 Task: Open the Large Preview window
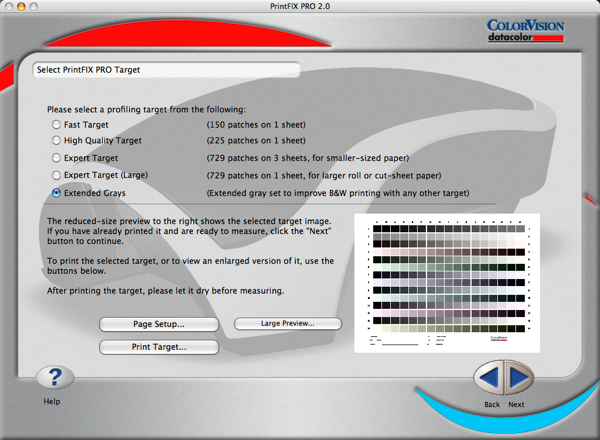(287, 323)
